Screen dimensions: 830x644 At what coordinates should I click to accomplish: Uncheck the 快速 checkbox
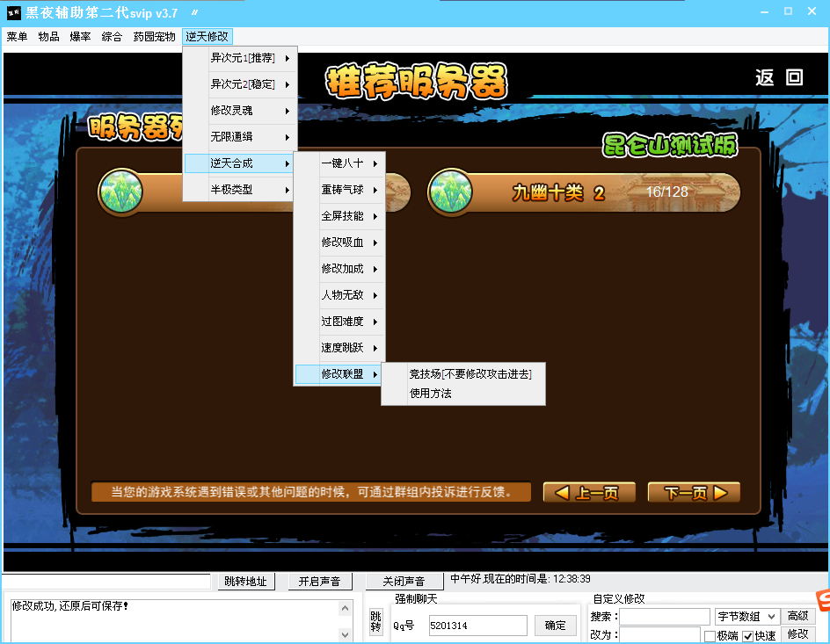click(x=748, y=635)
